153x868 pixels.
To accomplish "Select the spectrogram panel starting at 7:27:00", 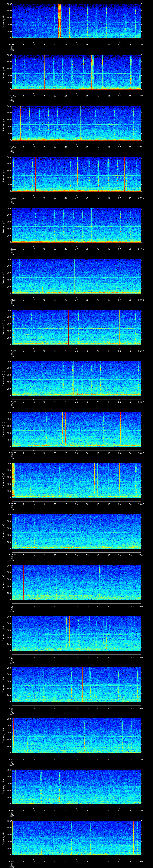I will point(76,583).
